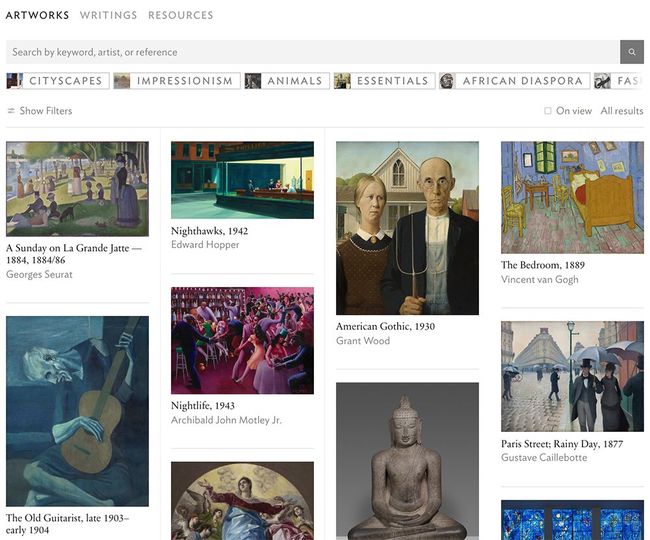650x540 pixels.
Task: Open the Nighthawks painting thumbnail
Action: coord(243,180)
